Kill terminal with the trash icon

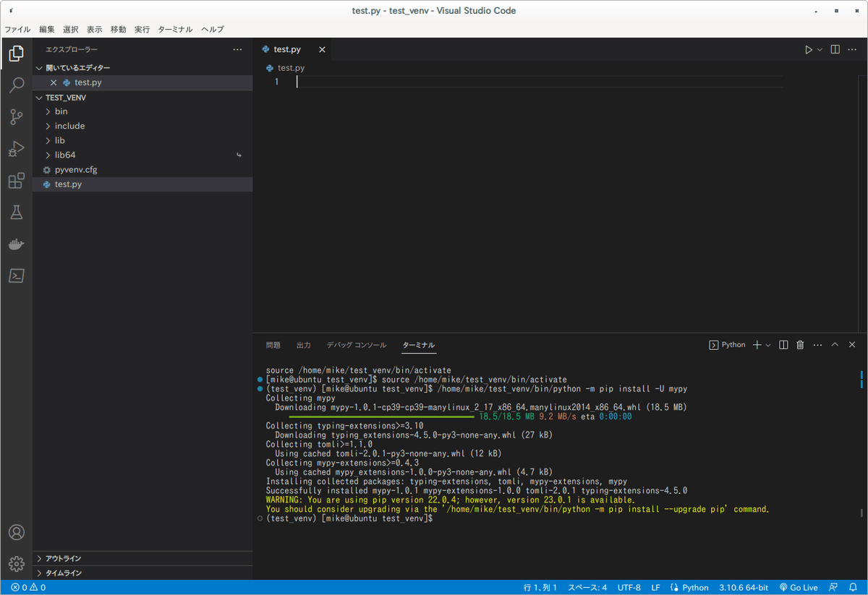point(800,345)
